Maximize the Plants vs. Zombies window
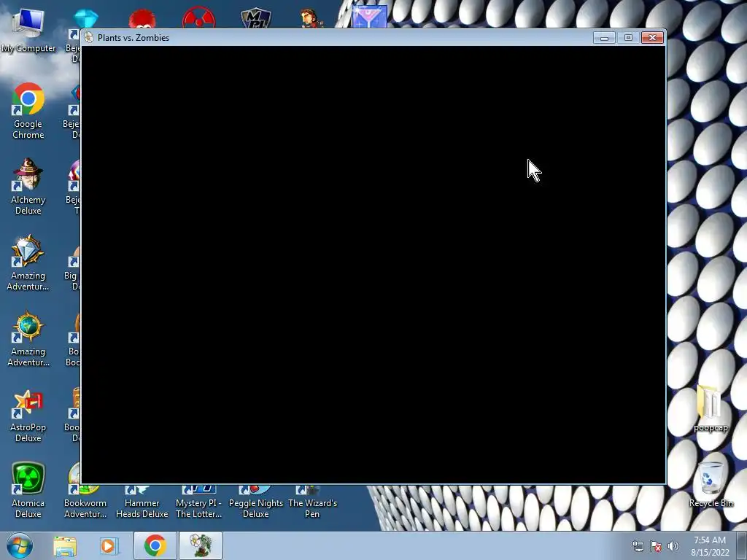Screen dimensions: 747x560 click(628, 38)
